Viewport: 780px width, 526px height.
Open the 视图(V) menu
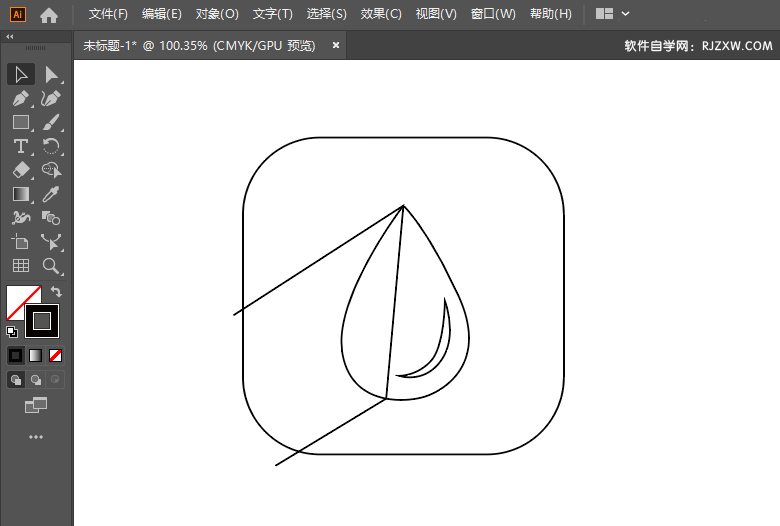[x=436, y=14]
